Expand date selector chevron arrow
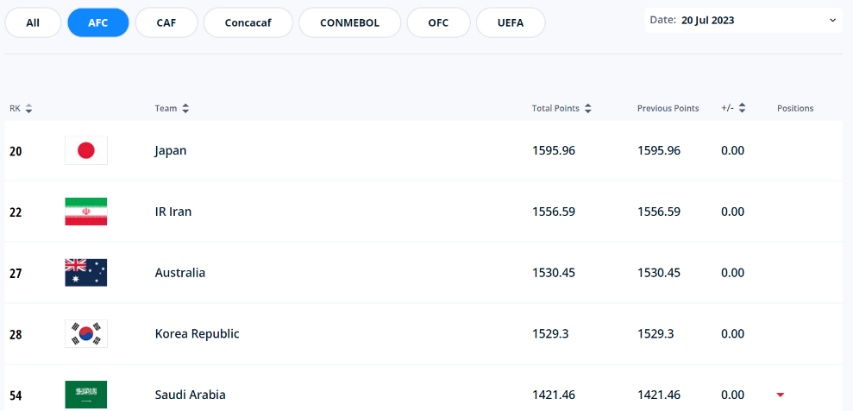 [x=832, y=20]
